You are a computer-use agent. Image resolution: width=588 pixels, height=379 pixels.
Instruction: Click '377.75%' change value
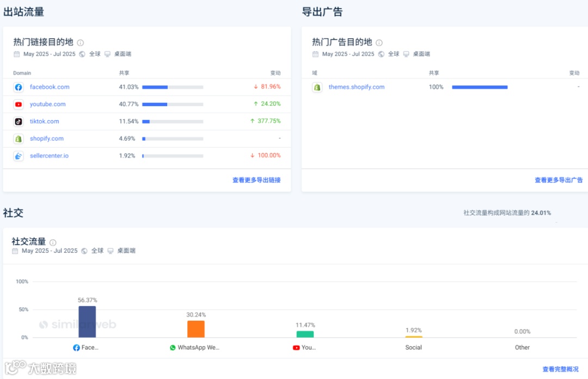pyautogui.click(x=269, y=121)
